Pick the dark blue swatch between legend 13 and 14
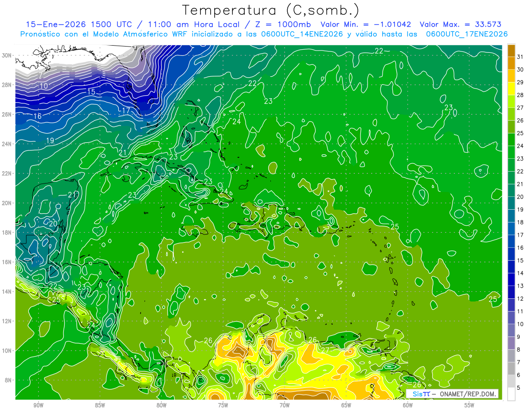 pyautogui.click(x=511, y=280)
